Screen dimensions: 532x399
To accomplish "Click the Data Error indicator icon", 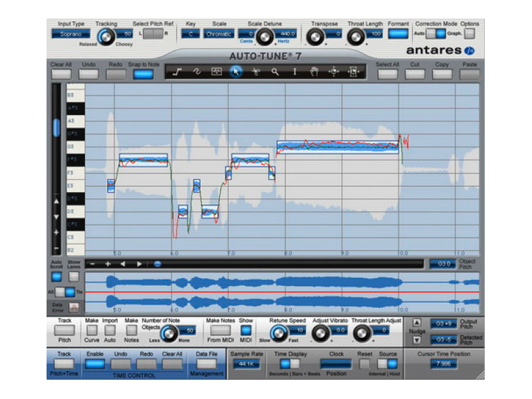I will pos(74,307).
